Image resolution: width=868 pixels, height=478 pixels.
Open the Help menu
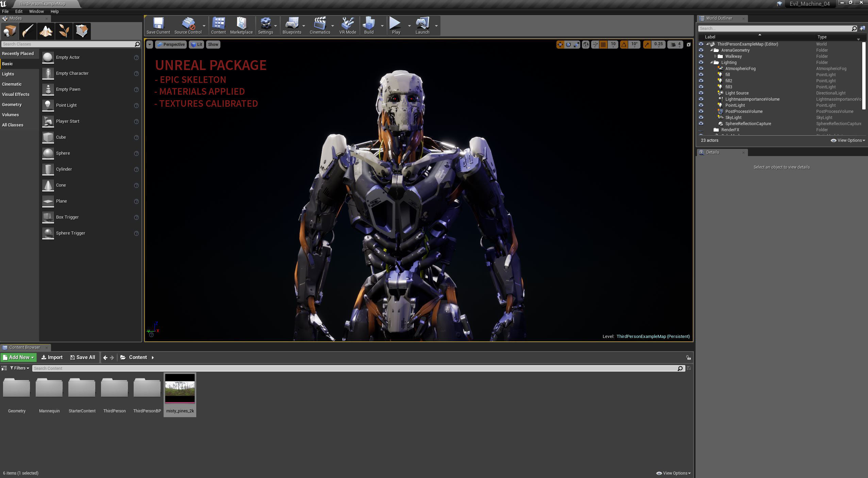coord(54,12)
